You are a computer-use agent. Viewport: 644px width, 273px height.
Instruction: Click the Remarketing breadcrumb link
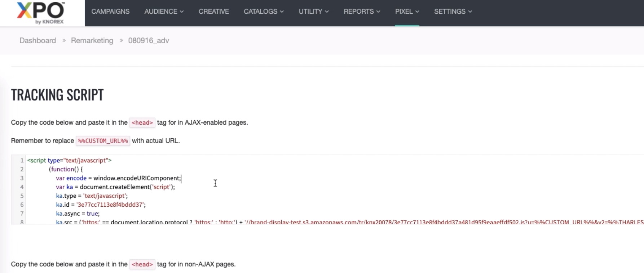(x=92, y=41)
